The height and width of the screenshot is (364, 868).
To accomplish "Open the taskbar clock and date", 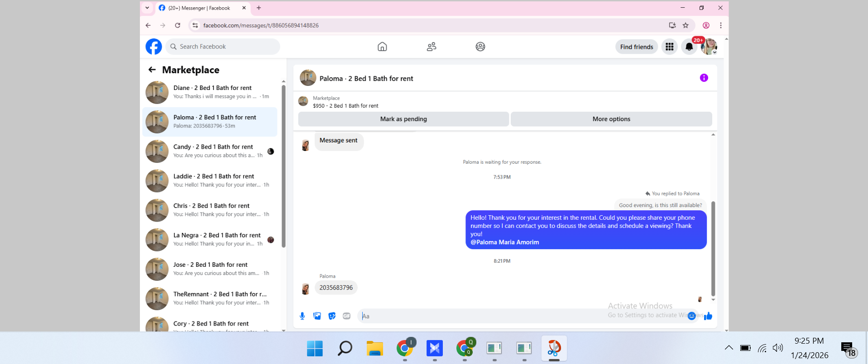I will point(810,348).
